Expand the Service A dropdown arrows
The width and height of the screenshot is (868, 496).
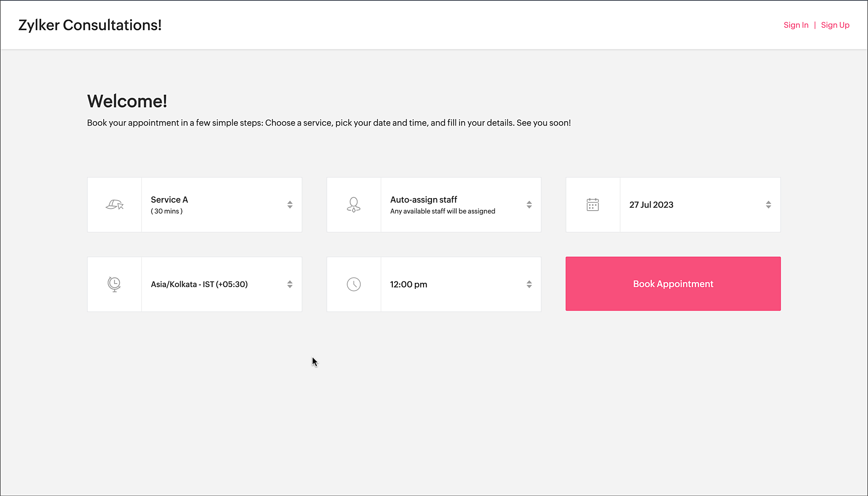(x=290, y=205)
